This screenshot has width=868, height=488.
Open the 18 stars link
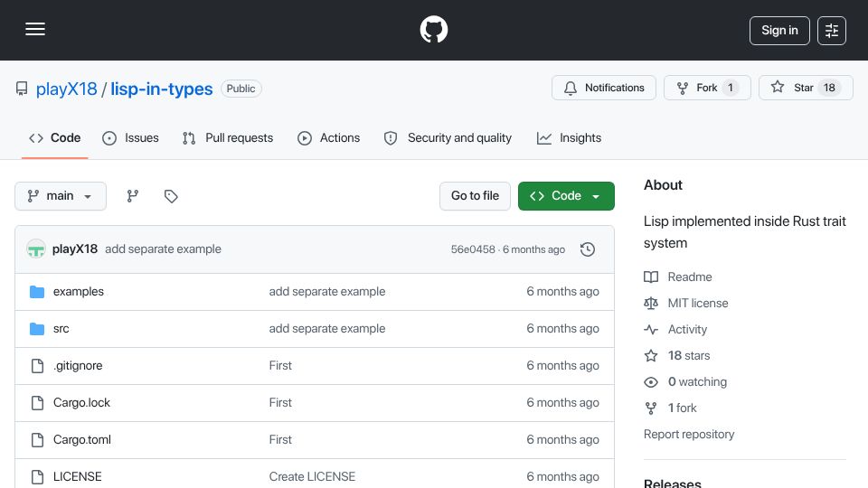tap(677, 355)
